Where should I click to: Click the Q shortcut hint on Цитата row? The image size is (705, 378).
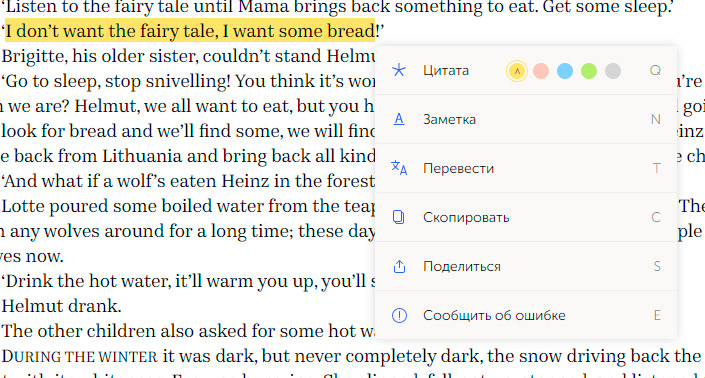(x=656, y=71)
